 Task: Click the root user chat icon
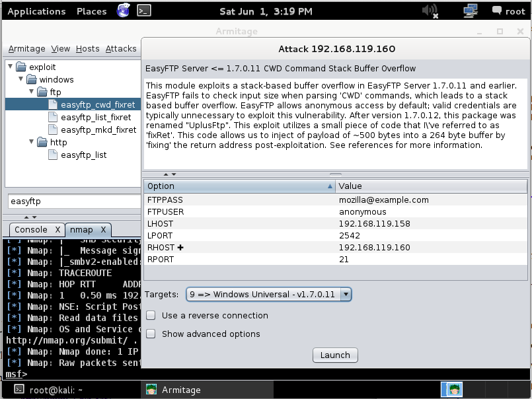(497, 11)
